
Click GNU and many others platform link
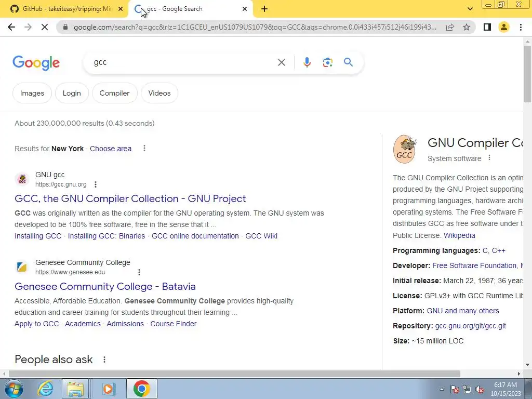463,311
